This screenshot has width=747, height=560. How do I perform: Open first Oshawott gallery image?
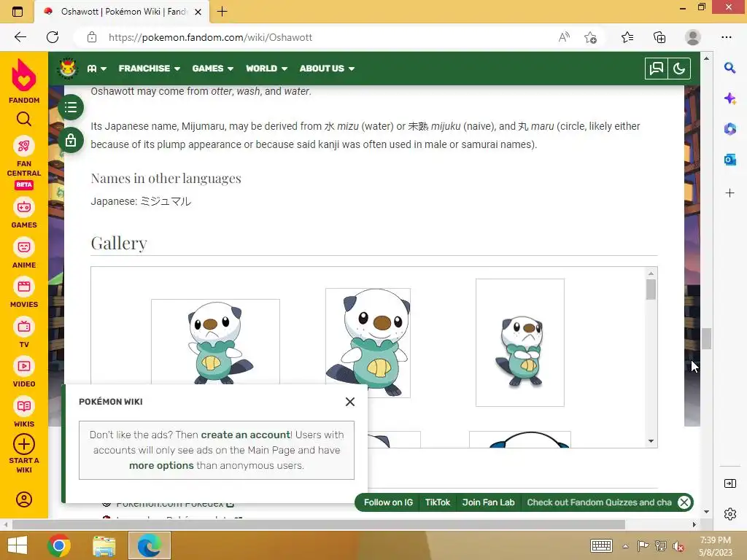click(215, 341)
